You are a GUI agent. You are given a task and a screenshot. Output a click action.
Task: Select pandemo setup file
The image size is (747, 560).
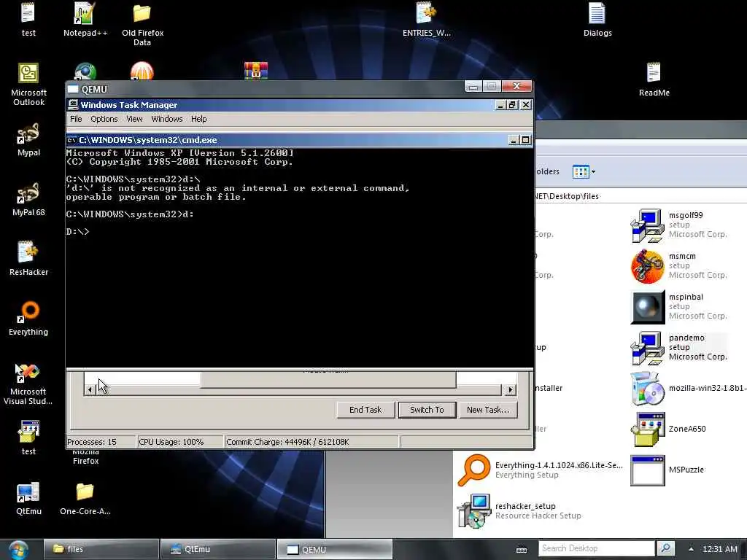678,348
